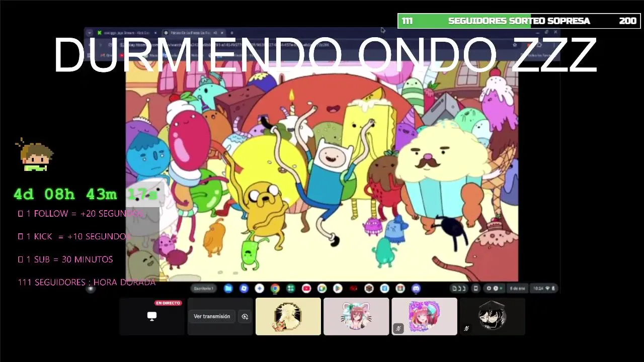The image size is (644, 362).
Task: Open the green Sheets icon in shelf
Action: (290, 288)
